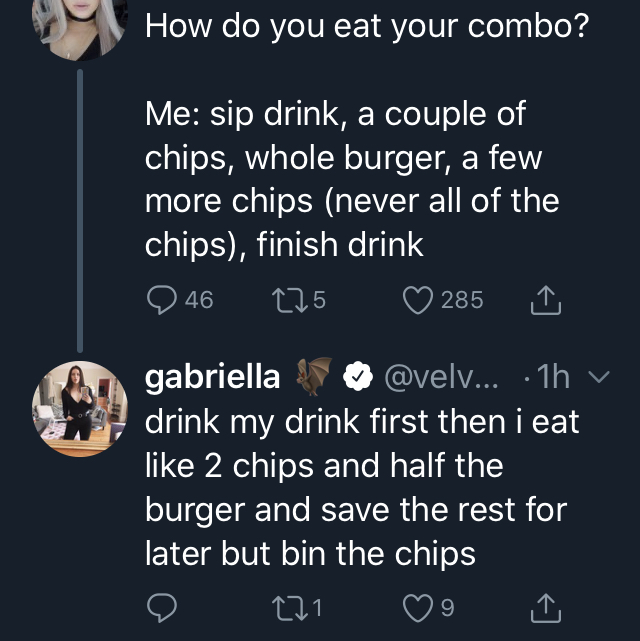This screenshot has height=641, width=640.
Task: Retweet the combo tweet with 5 retweets
Action: click(x=290, y=300)
